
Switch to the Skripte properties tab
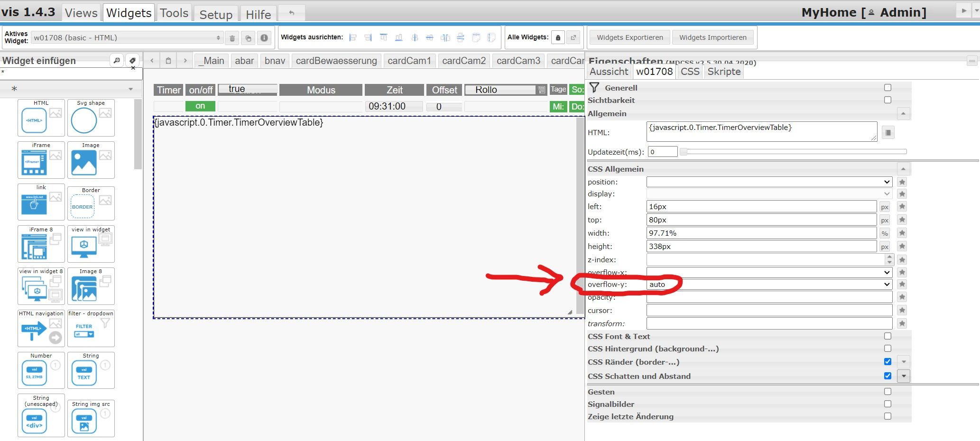[x=724, y=72]
